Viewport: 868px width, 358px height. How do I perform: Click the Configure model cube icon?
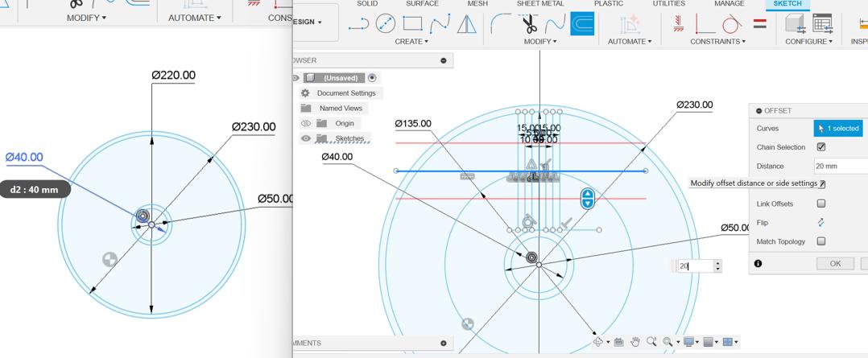795,24
